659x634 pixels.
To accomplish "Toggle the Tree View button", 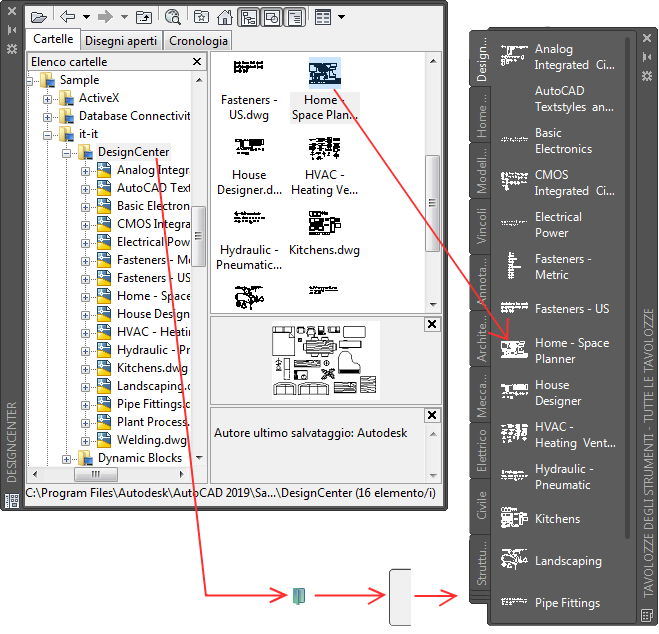I will (x=249, y=18).
